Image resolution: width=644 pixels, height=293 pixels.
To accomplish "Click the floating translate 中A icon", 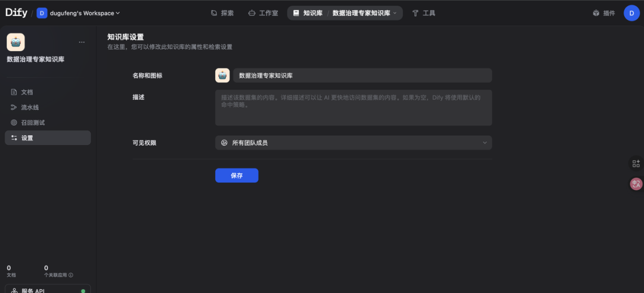I will [636, 183].
